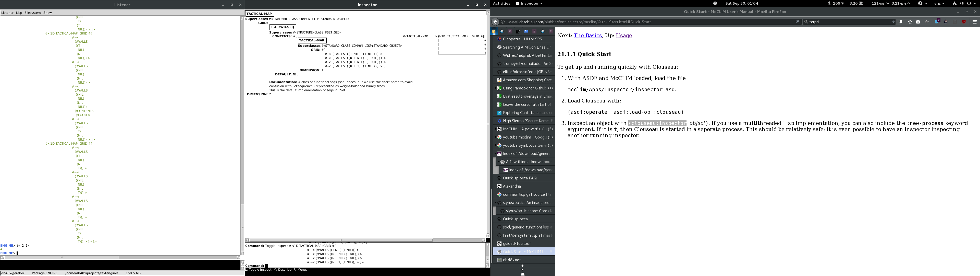The image size is (980, 276).
Task: Select the first pinned tab group icon
Action: click(x=494, y=32)
